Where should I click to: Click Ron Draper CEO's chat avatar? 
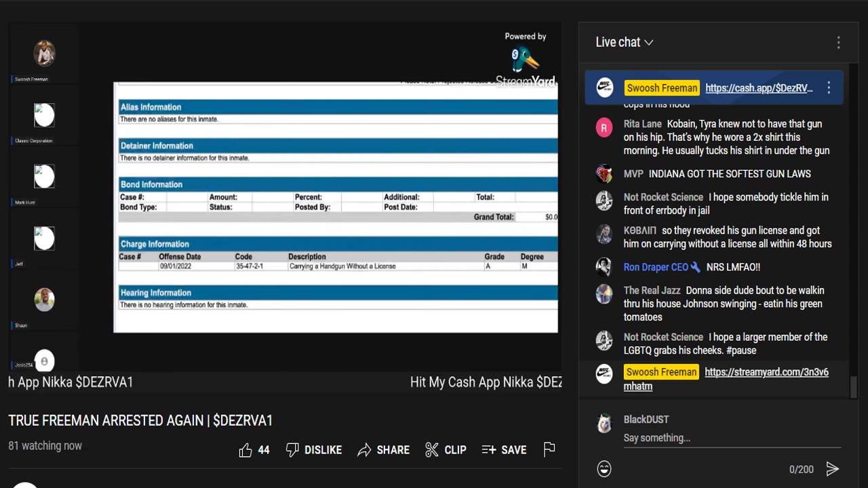(604, 267)
